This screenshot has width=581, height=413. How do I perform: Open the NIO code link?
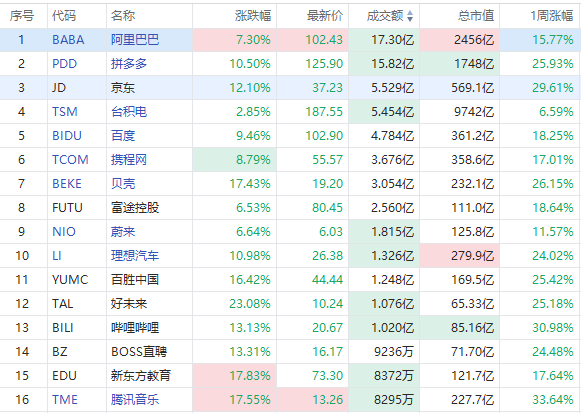64,232
